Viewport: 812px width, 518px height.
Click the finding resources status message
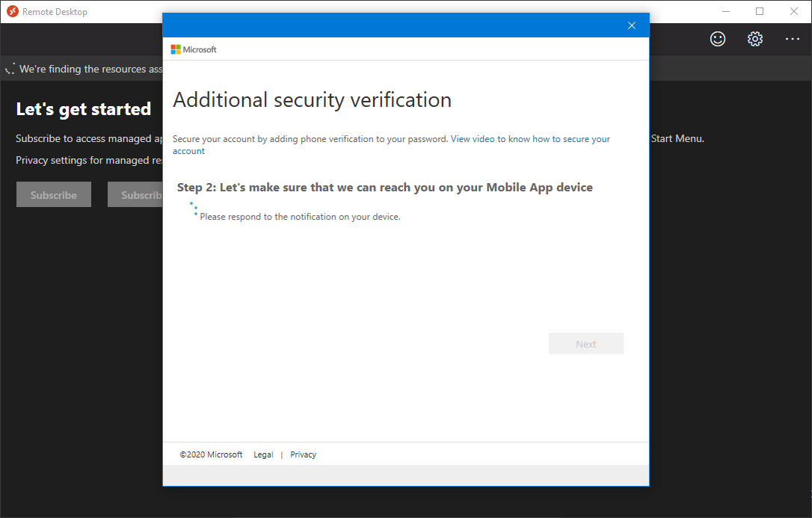point(90,69)
